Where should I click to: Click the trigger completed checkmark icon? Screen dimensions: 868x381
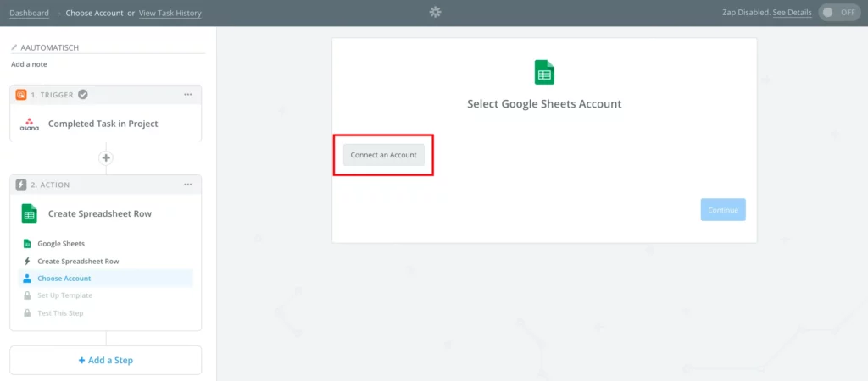pos(82,95)
